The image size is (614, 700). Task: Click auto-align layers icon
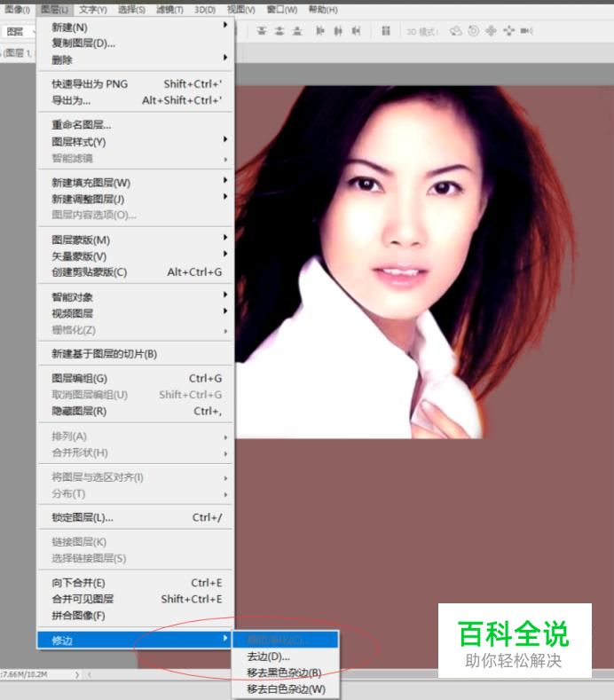click(x=386, y=31)
